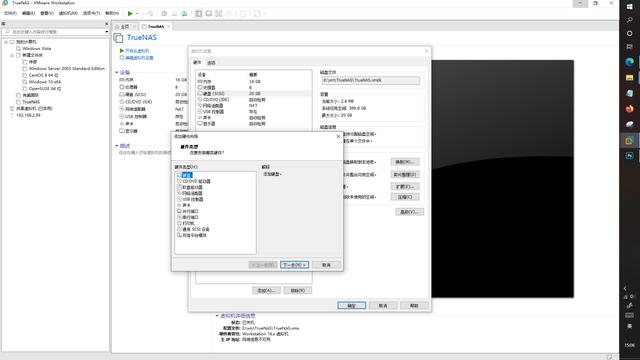Switch to Options tab in settings dialog
This screenshot has width=640, height=360.
tap(211, 63)
